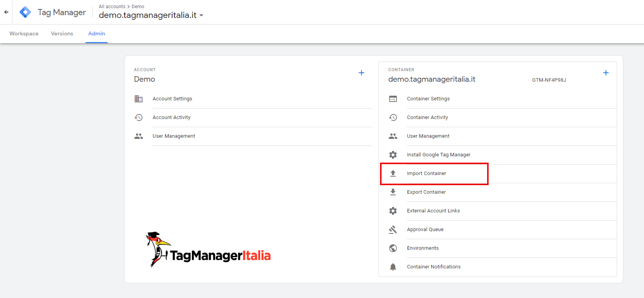Open Container Activity
The height and width of the screenshot is (298, 644).
(x=428, y=117)
